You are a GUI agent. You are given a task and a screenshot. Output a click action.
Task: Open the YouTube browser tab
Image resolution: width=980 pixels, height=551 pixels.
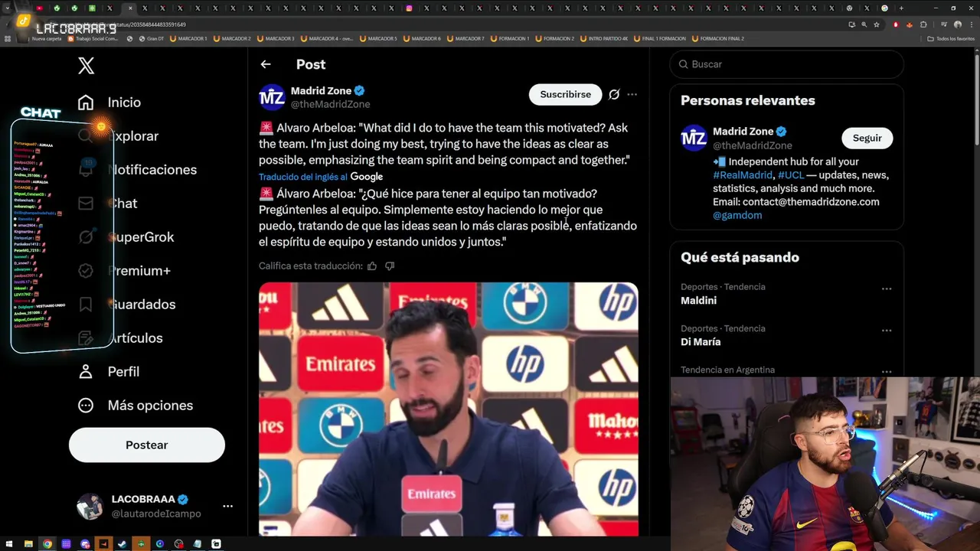pos(39,8)
